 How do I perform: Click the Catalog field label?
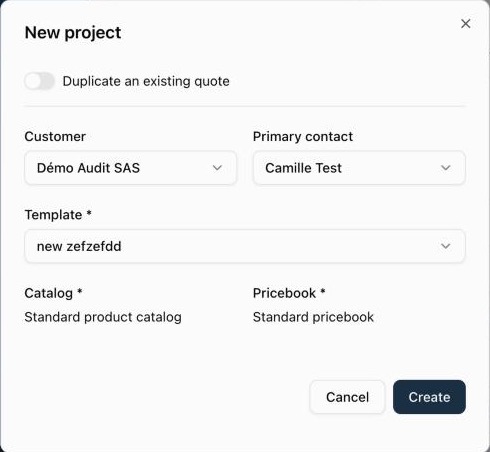49,293
